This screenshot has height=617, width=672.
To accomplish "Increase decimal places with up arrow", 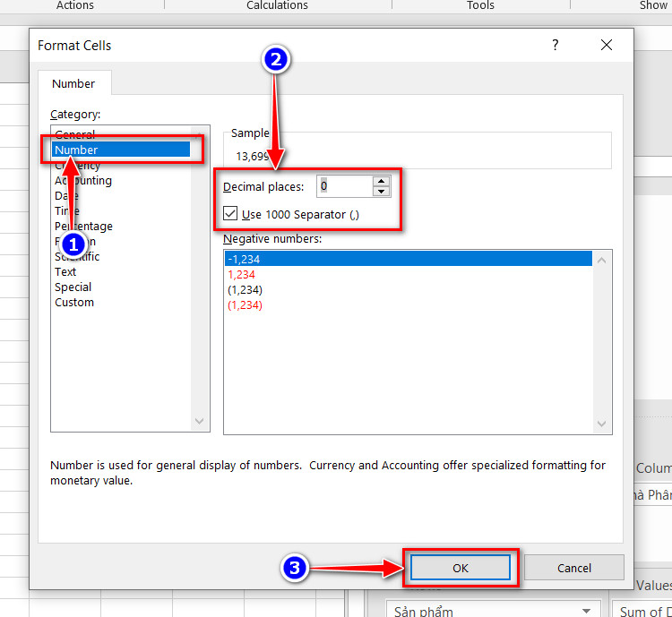I will tap(381, 181).
